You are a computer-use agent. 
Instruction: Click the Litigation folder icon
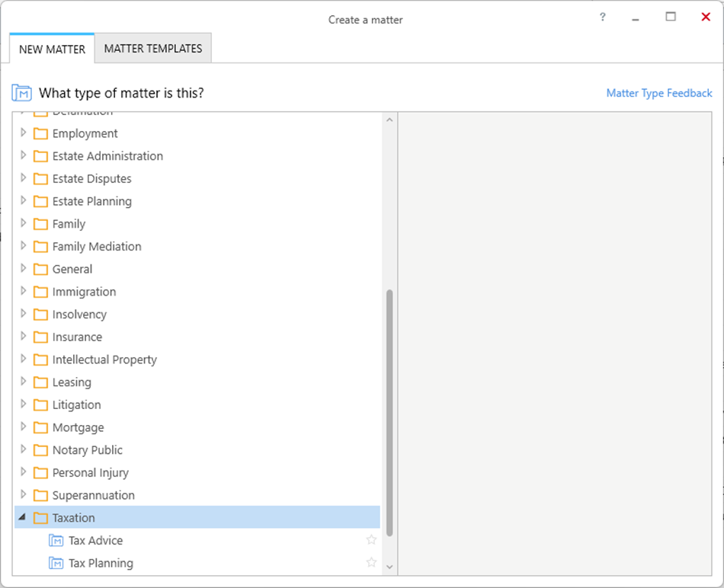[x=40, y=405]
